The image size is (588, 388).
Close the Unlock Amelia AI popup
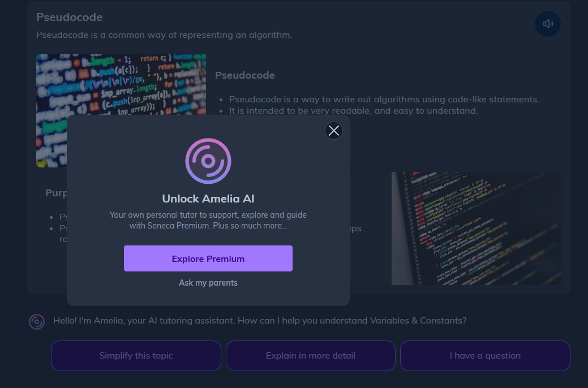[x=334, y=131]
